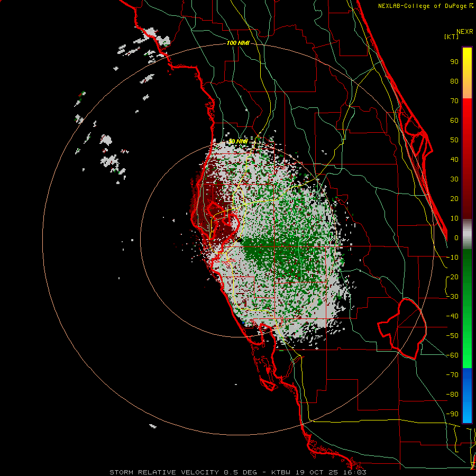This screenshot has height=476, width=476.
Task: Click the "-80" scale value
Action: 452,395
